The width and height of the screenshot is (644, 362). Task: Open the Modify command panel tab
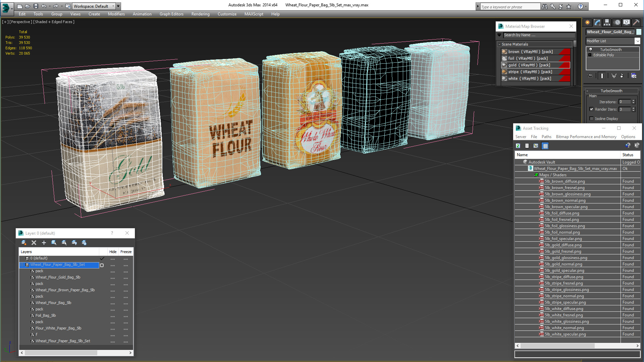coord(597,22)
